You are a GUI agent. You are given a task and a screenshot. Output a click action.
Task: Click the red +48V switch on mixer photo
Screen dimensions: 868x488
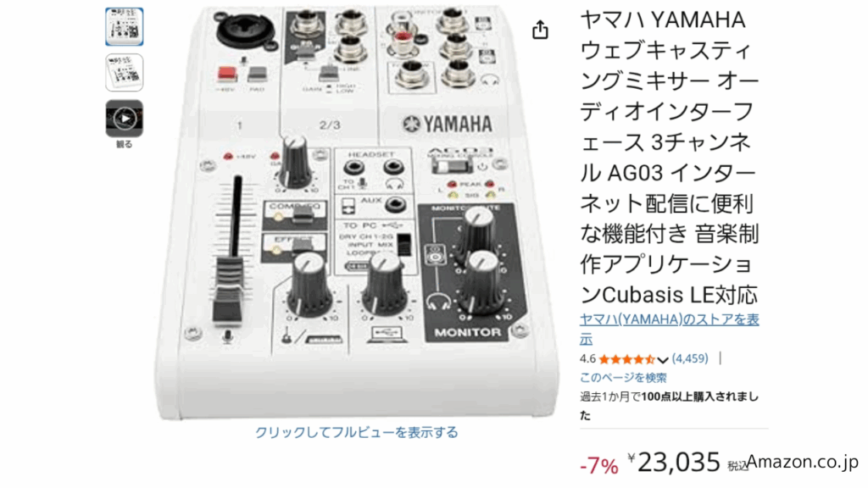227,74
